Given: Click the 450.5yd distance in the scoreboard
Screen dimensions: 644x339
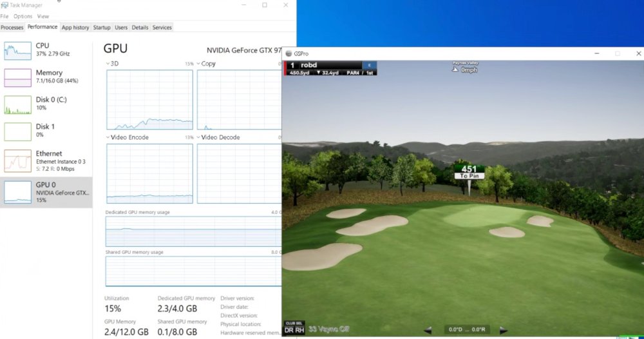Looking at the screenshot, I should click(x=299, y=73).
